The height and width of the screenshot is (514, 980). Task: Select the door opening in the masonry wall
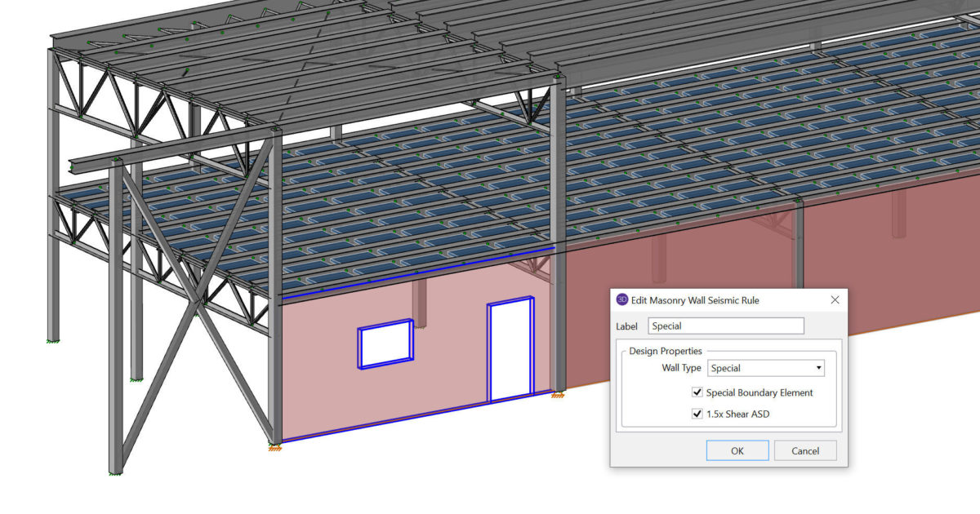pos(510,351)
